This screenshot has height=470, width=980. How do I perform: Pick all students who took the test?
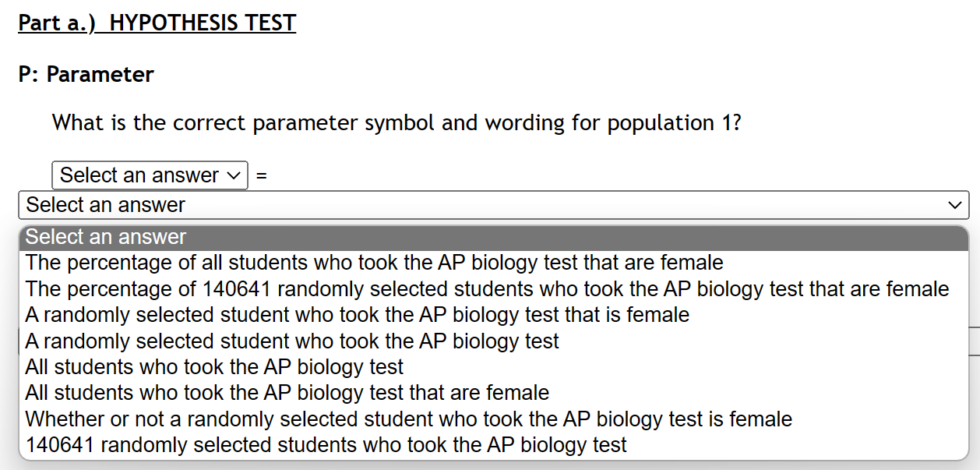coord(213,366)
